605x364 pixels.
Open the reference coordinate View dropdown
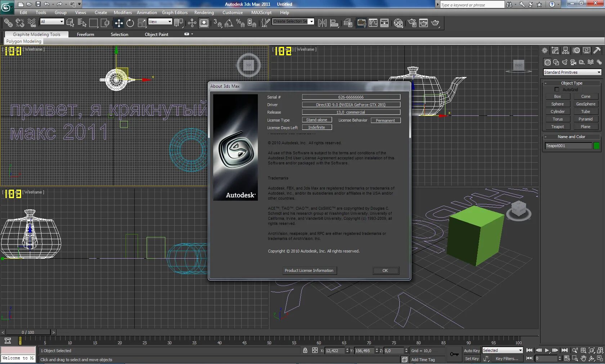[160, 22]
